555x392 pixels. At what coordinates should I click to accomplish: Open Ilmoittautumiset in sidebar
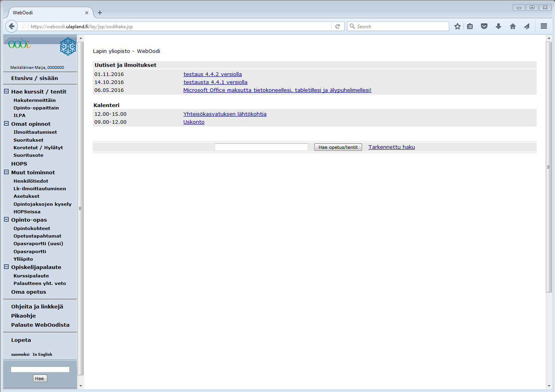click(x=35, y=132)
